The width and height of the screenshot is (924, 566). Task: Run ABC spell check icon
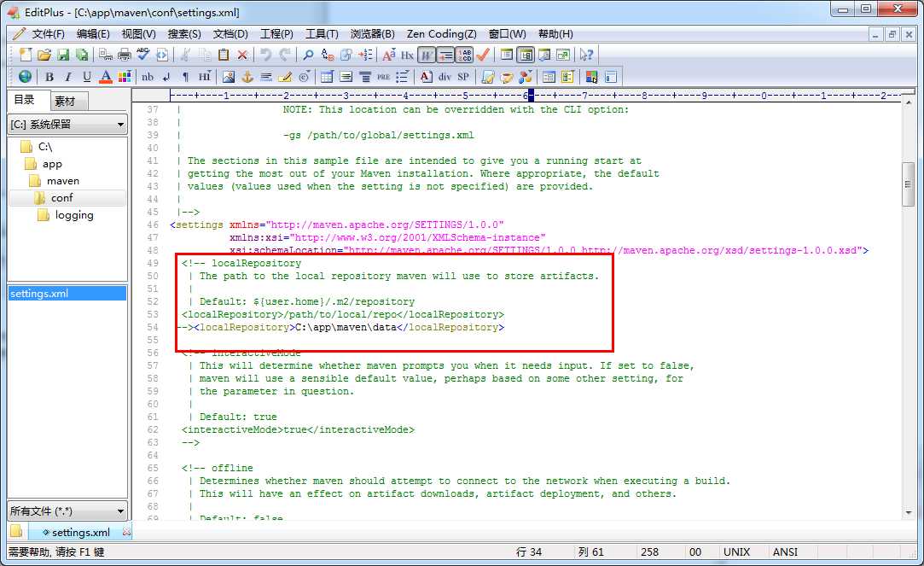click(143, 55)
